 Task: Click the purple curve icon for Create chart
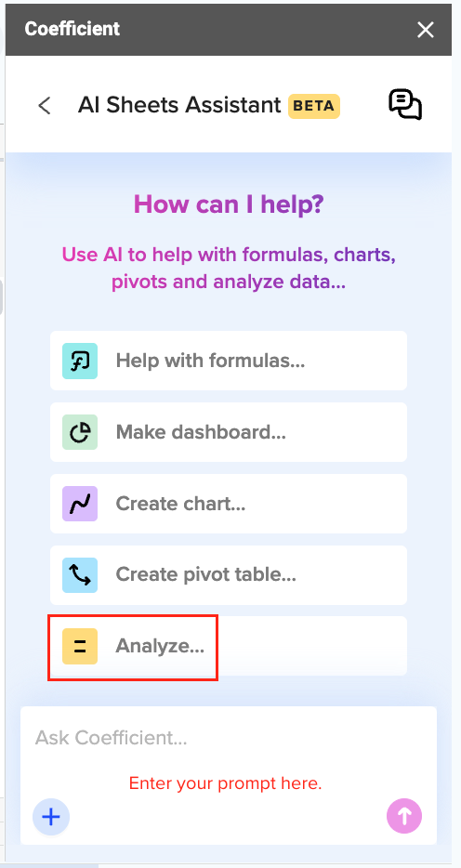80,504
